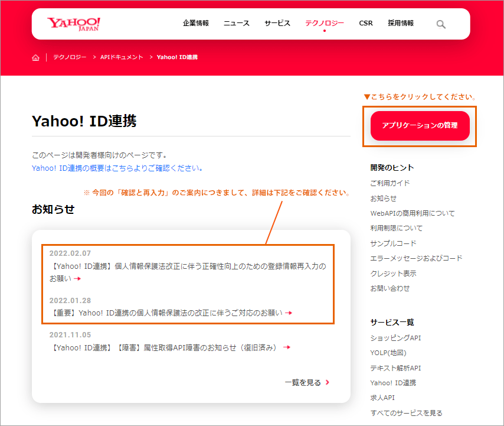Open お知らせ sidebar link
The width and height of the screenshot is (504, 426).
tap(383, 199)
